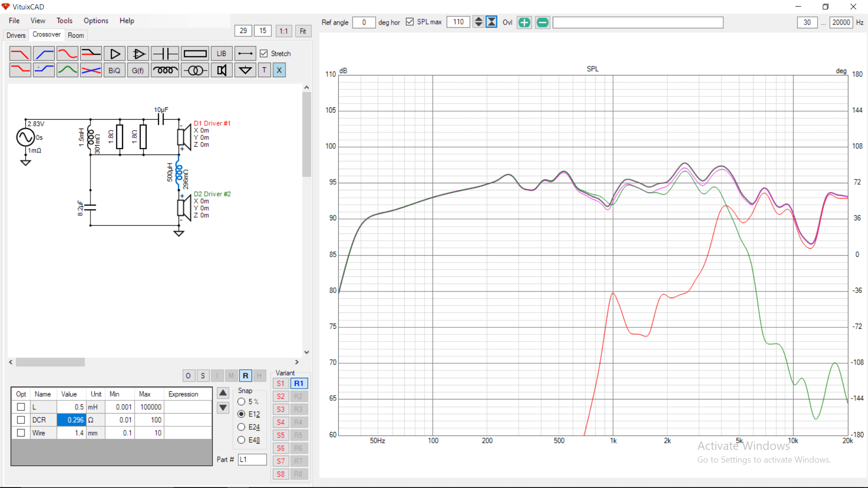The height and width of the screenshot is (488, 868).
Task: Insert a resistor component
Action: click(195, 54)
